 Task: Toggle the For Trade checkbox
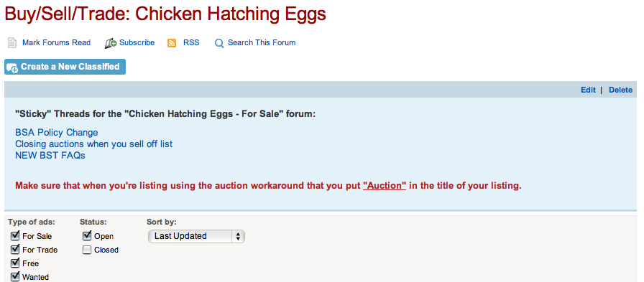15,249
